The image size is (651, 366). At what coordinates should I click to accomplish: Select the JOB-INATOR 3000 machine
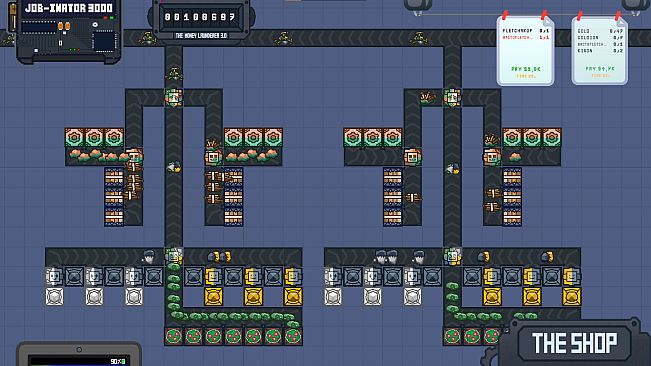tap(69, 31)
